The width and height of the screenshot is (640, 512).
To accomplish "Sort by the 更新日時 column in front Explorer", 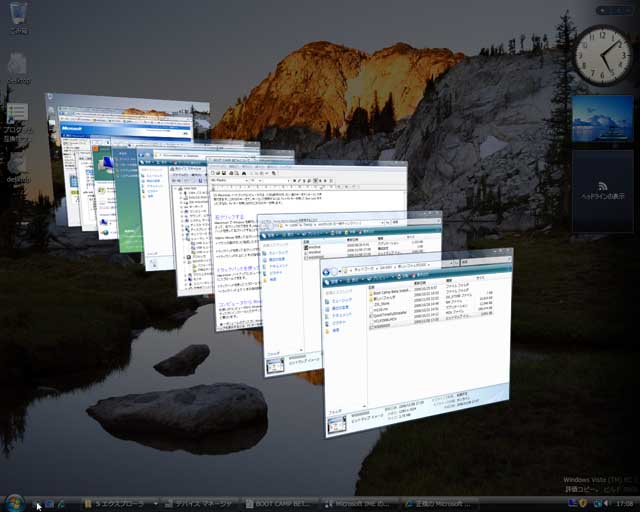I will coord(420,283).
